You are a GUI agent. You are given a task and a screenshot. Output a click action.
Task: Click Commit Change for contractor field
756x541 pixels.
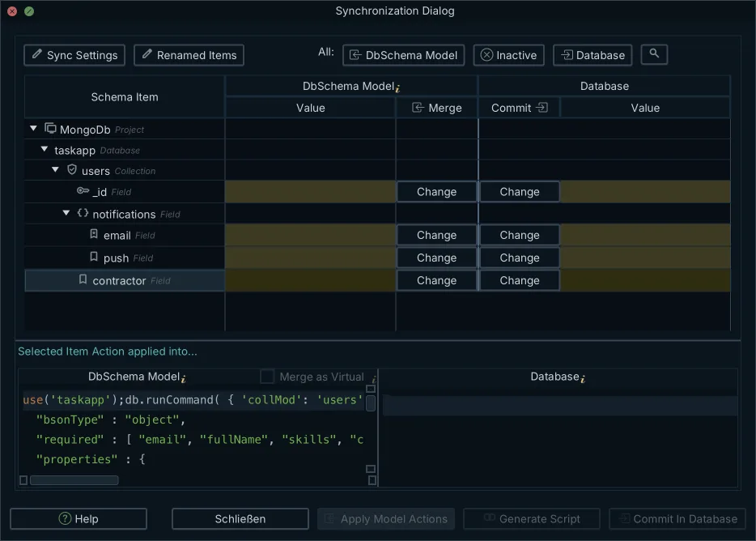(x=520, y=280)
